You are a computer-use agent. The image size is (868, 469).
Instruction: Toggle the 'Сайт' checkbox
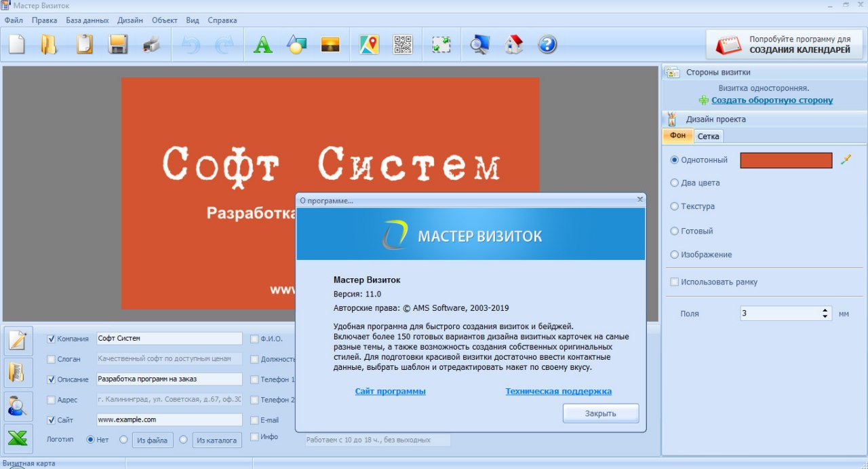52,420
